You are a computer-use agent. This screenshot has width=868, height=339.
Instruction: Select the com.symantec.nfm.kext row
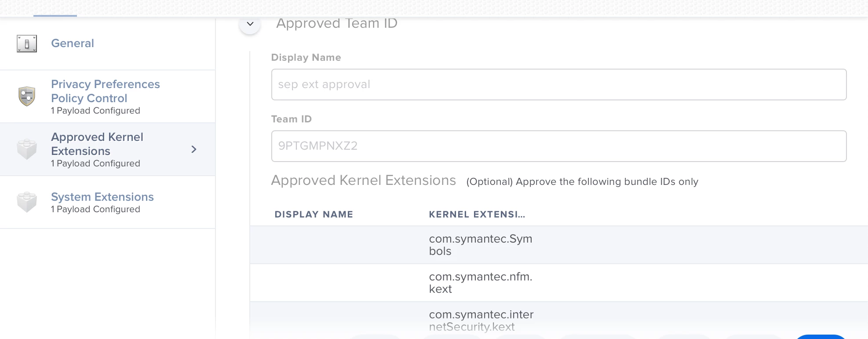(480, 283)
